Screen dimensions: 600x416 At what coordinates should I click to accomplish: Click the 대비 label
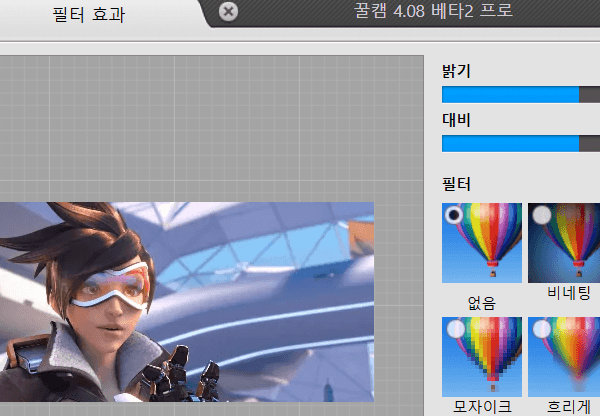[456, 120]
